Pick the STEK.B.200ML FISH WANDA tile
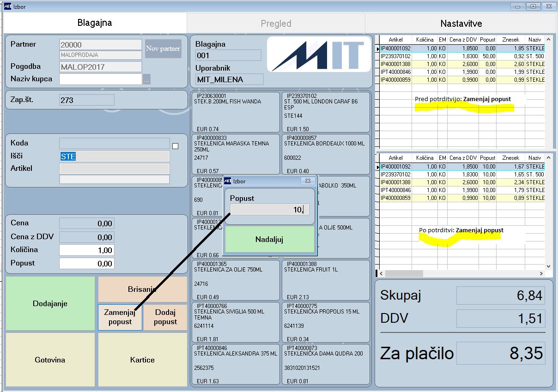558x392 pixels. coord(236,112)
